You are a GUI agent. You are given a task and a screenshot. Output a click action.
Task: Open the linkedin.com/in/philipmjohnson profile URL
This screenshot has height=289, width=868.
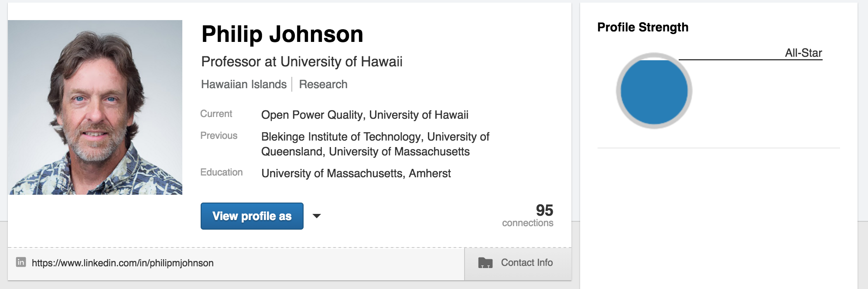(123, 263)
